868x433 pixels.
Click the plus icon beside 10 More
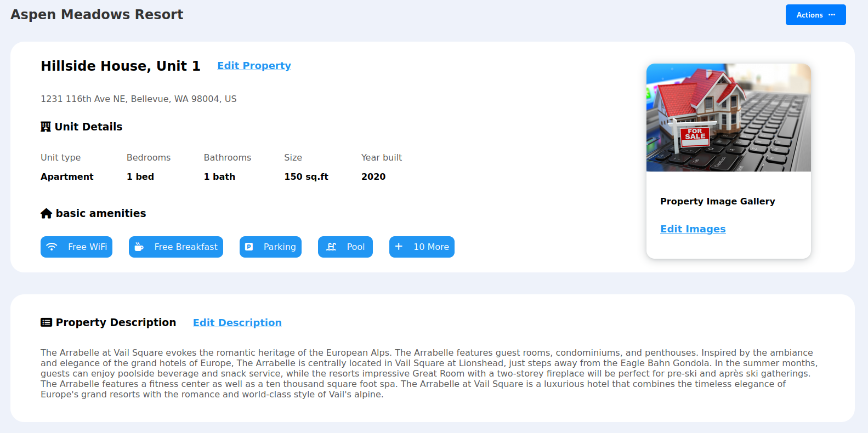399,247
